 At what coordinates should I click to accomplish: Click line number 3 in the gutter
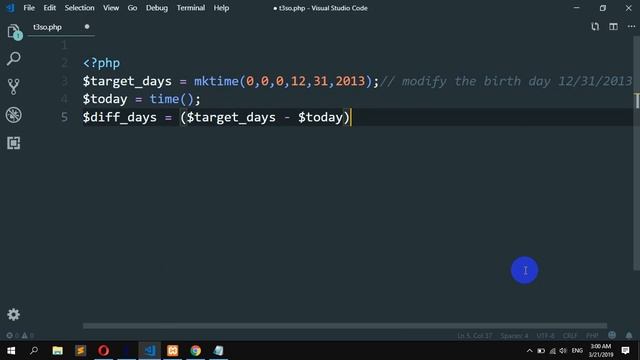click(x=64, y=81)
